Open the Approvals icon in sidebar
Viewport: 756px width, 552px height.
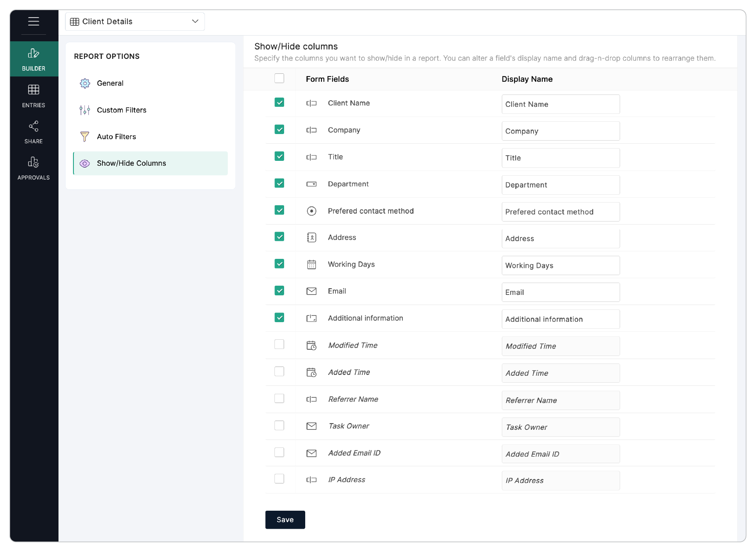point(33,163)
